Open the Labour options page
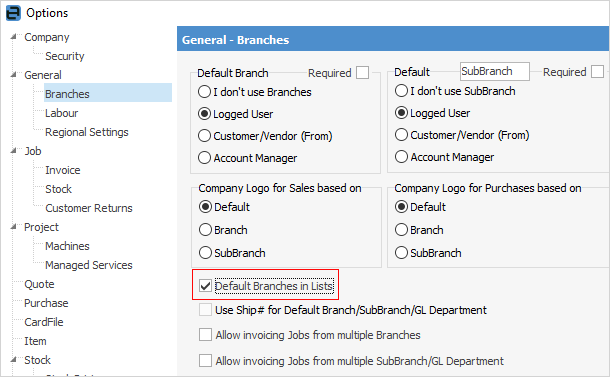Screen dimensions: 610x377 tap(61, 113)
